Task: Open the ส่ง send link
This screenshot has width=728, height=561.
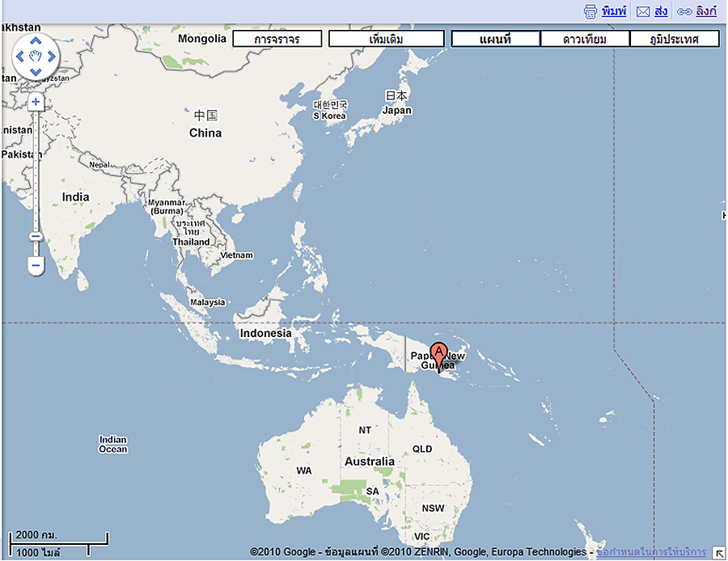Action: [x=661, y=11]
